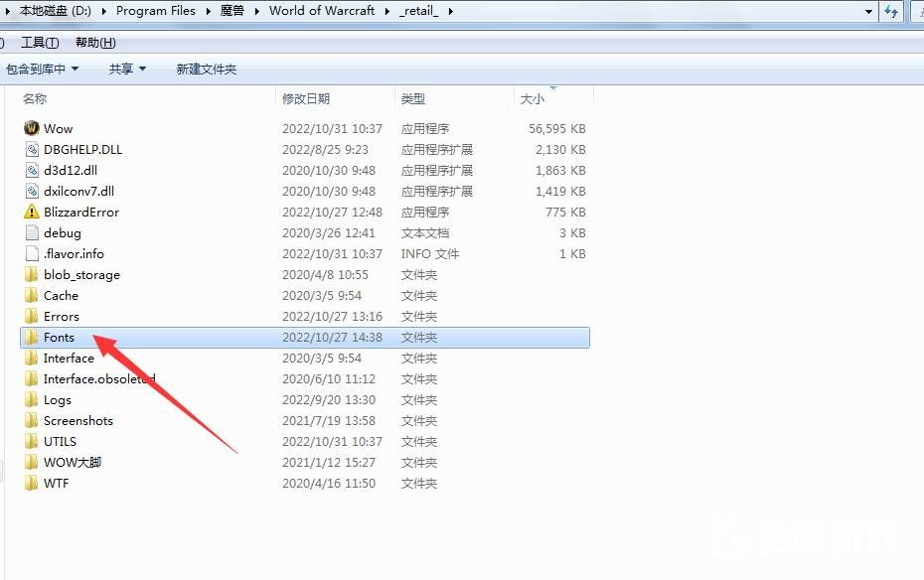Open the 帮助(H) menu
924x580 pixels.
(95, 43)
